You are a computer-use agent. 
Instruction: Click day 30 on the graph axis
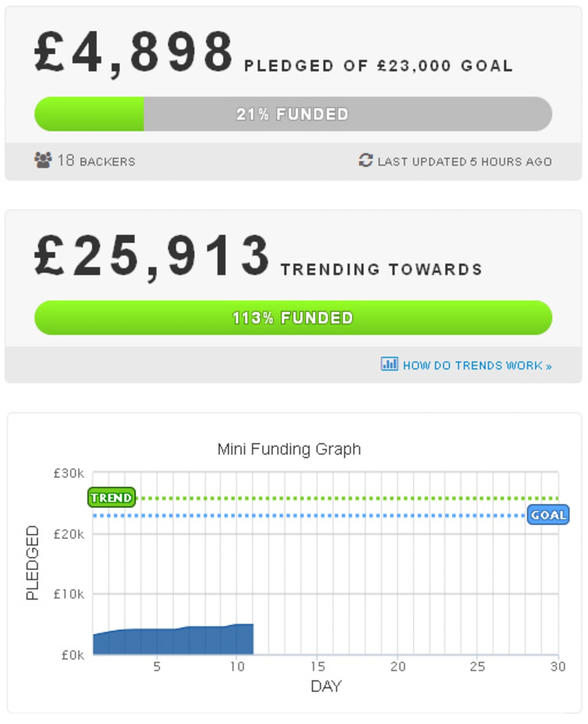click(558, 667)
